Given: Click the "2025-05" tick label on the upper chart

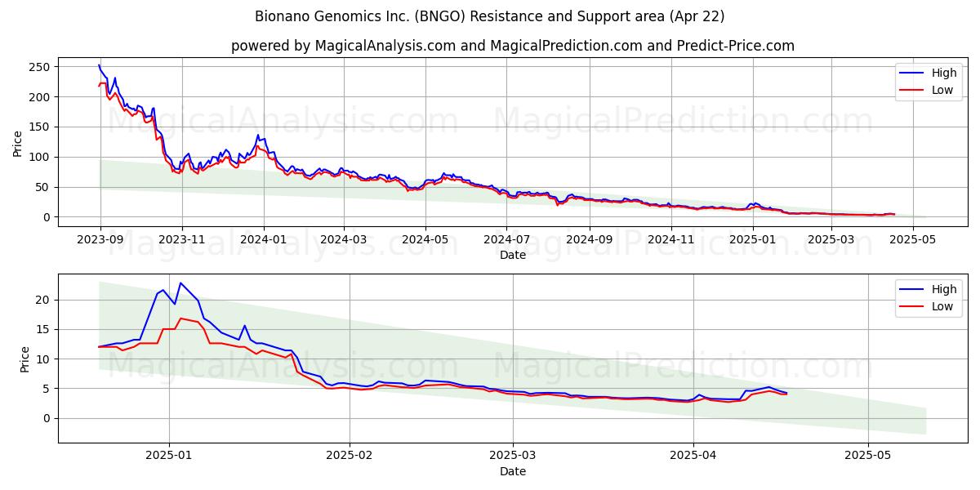Looking at the screenshot, I should tap(911, 240).
